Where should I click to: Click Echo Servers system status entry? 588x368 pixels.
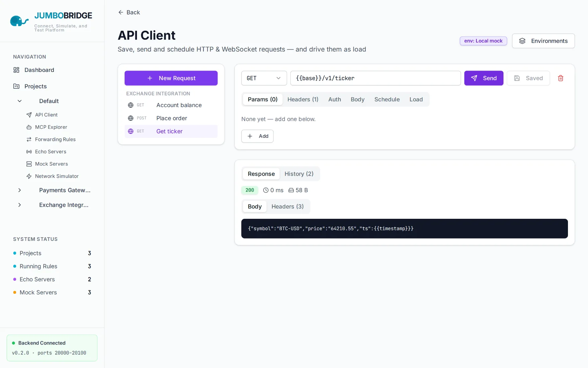(x=52, y=279)
